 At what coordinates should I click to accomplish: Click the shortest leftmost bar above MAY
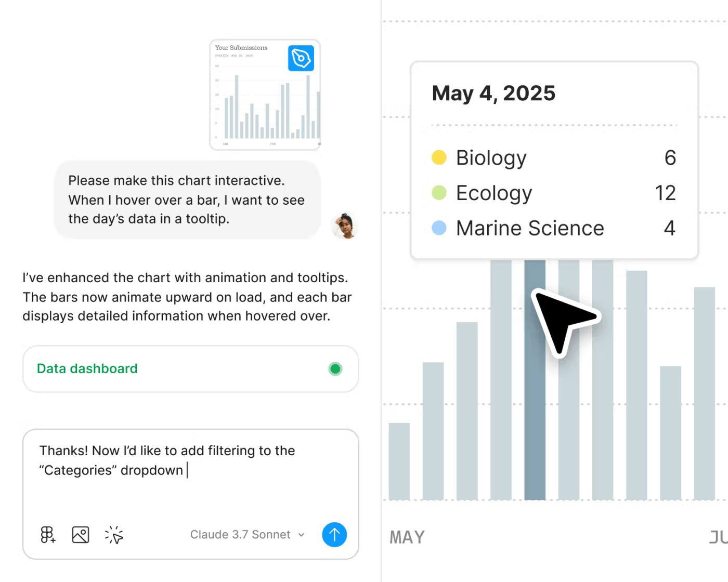point(399,461)
